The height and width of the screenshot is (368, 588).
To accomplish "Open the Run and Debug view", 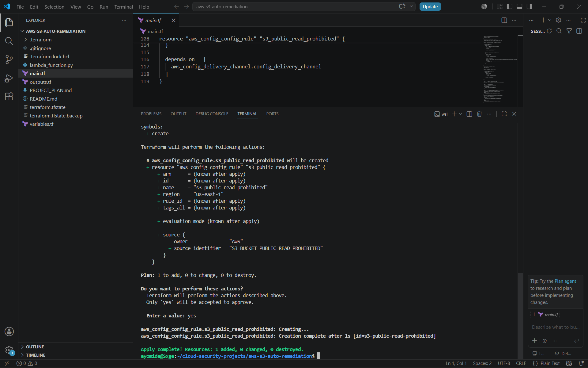I will pos(9,78).
